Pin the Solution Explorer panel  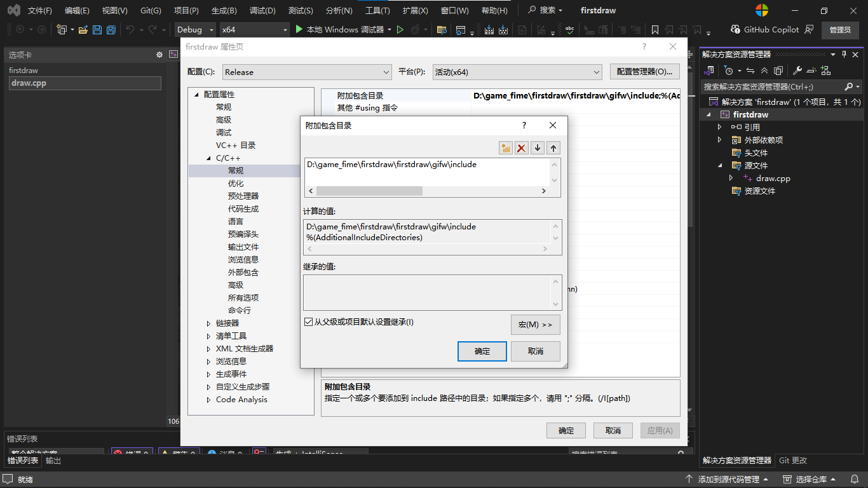[843, 54]
